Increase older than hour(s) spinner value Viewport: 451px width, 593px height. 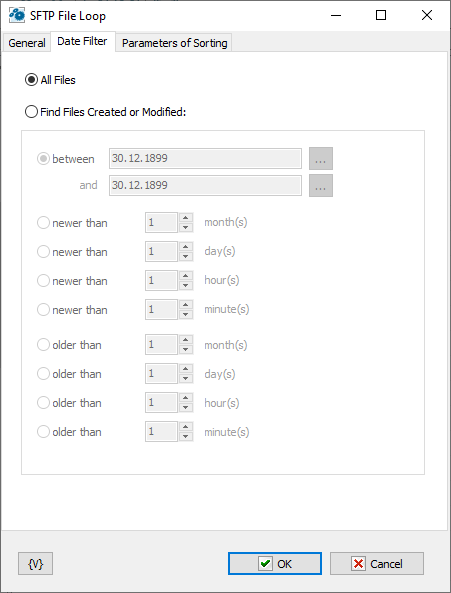(x=185, y=398)
